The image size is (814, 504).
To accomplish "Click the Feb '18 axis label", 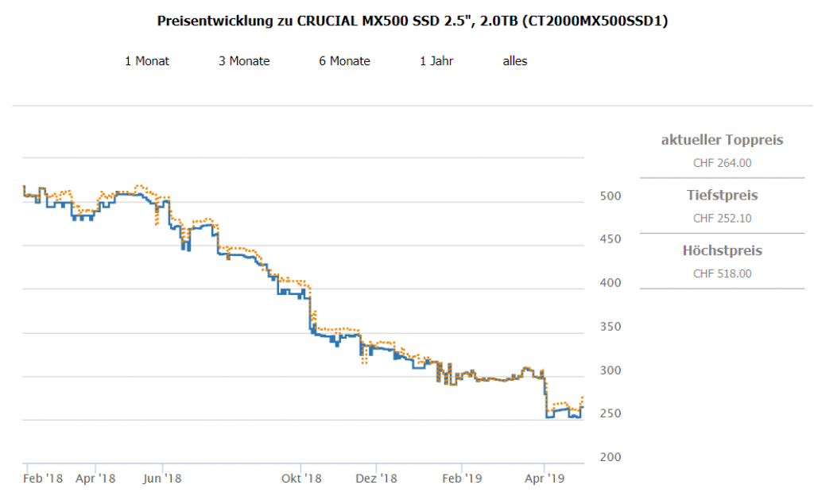I will tap(43, 479).
